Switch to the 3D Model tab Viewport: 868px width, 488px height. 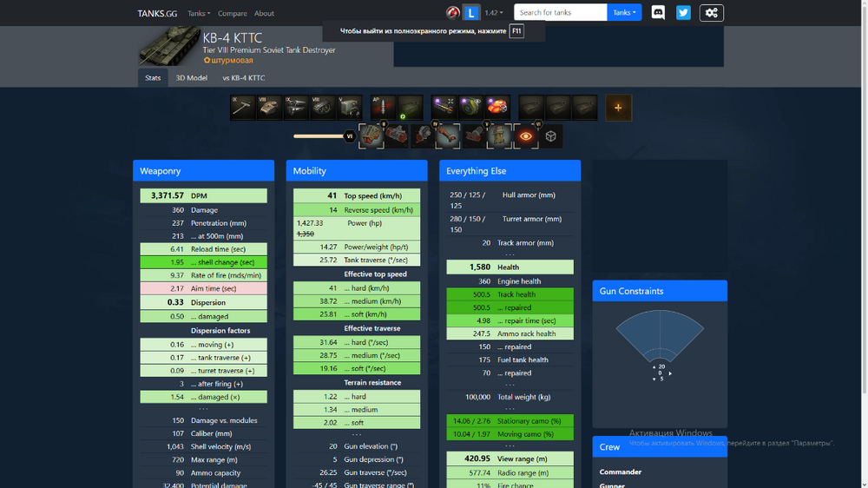pyautogui.click(x=192, y=78)
